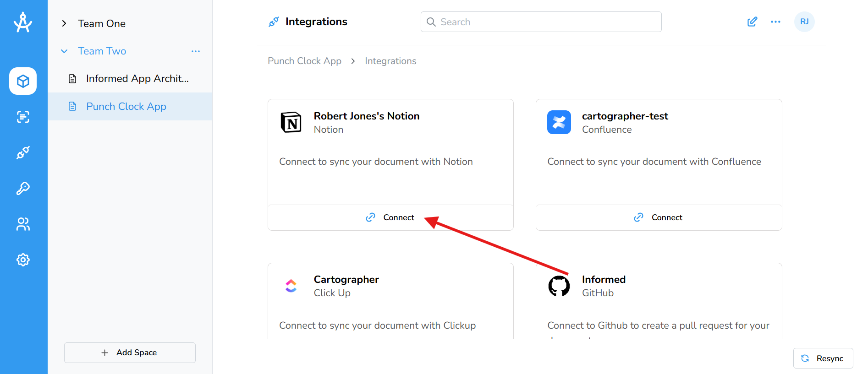Open the header three-dot more menu
The width and height of the screenshot is (868, 374).
pyautogui.click(x=775, y=22)
